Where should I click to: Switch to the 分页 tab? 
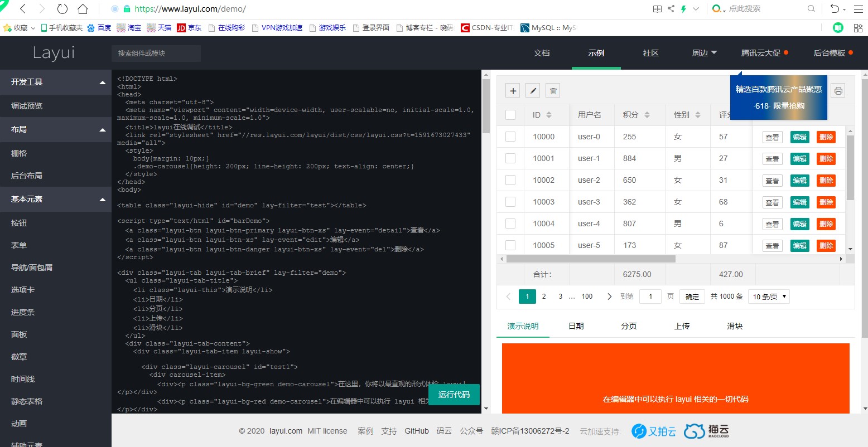pos(629,326)
